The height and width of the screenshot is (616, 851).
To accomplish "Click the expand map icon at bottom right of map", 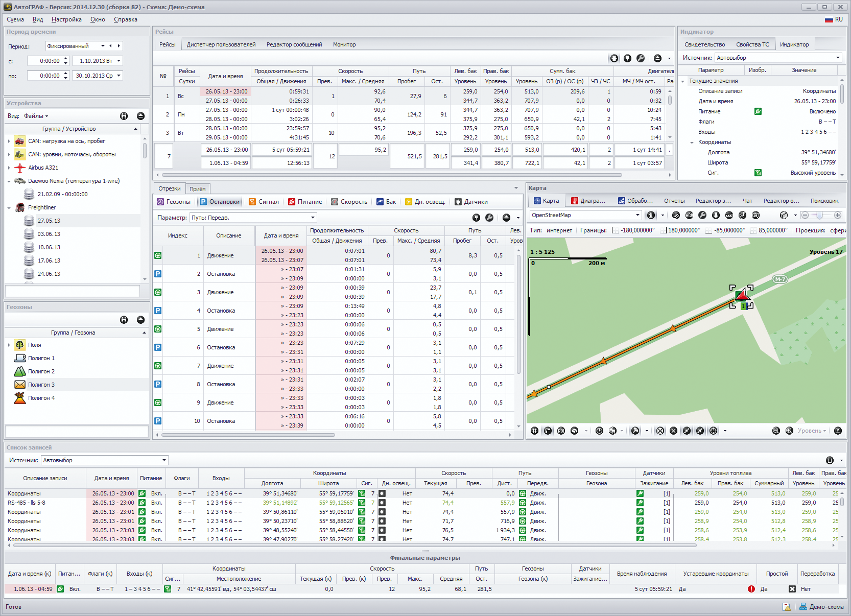I will (838, 431).
